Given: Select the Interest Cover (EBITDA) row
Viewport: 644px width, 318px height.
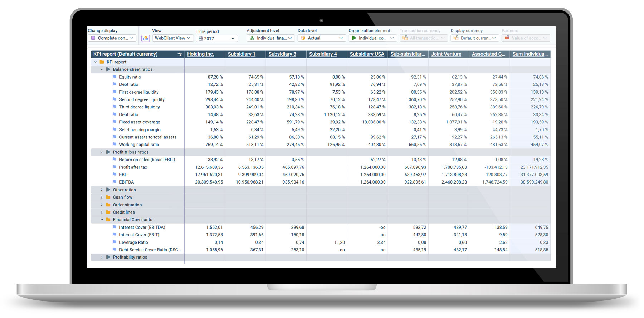Looking at the screenshot, I should coord(321,227).
